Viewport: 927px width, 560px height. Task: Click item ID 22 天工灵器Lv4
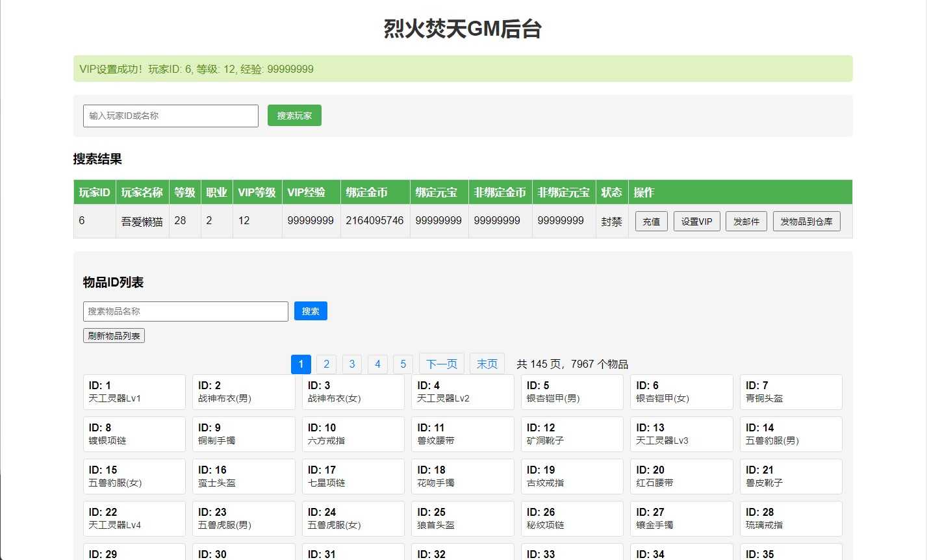pyautogui.click(x=134, y=518)
